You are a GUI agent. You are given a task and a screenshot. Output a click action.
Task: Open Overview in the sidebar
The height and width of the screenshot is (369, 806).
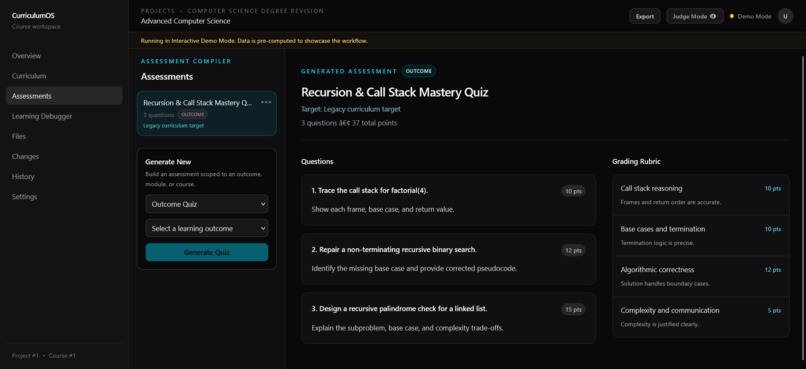[64, 56]
